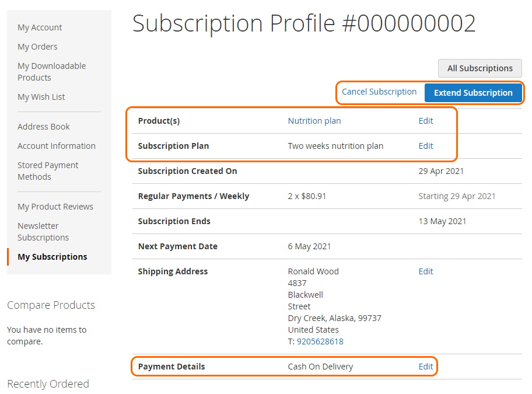This screenshot has height=394, width=532.
Task: Open the Nutrition plan product link
Action: (314, 121)
